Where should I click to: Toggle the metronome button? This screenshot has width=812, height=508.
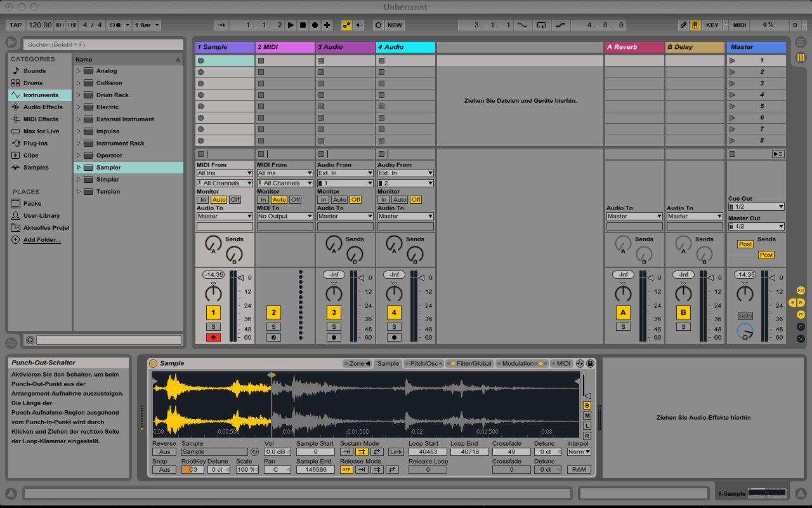click(116, 25)
